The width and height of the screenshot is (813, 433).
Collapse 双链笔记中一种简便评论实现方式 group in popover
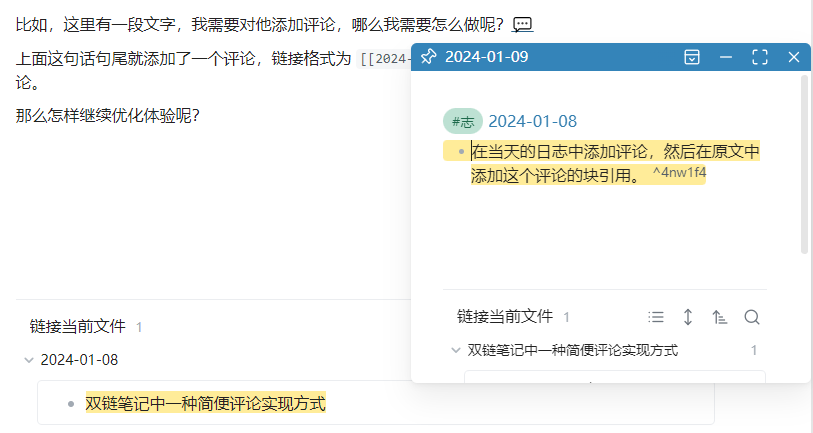click(456, 350)
